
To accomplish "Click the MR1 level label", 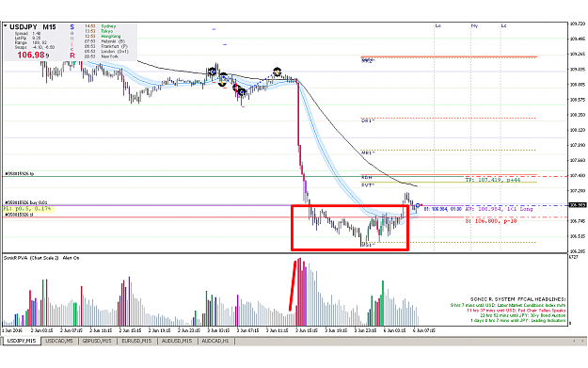I will click(x=368, y=153).
